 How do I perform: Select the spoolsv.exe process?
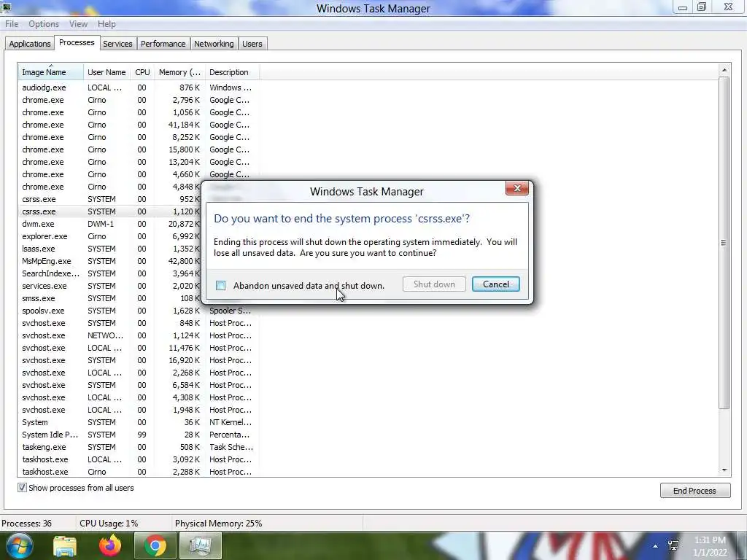pyautogui.click(x=138, y=311)
